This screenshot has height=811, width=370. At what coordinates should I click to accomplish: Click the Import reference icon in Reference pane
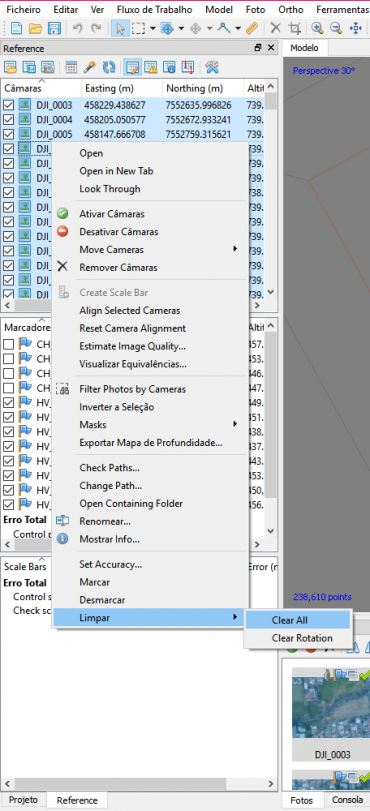pyautogui.click(x=10, y=67)
